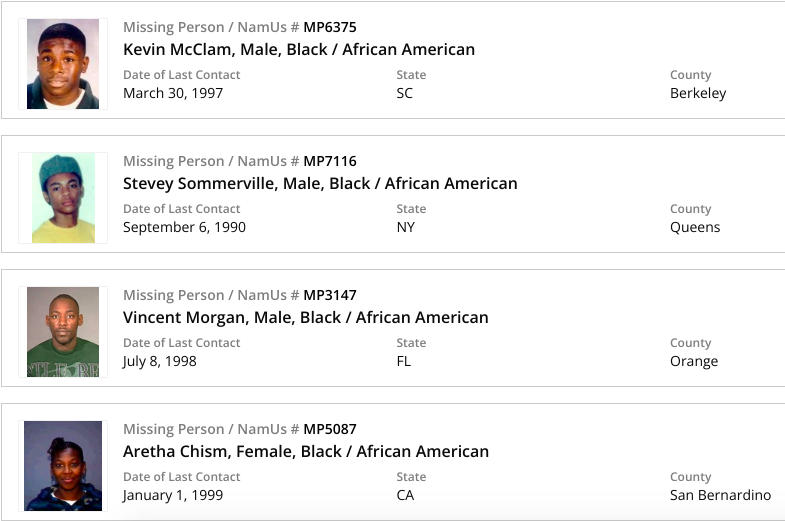Select the date July 8, 1998
Viewport: 785px width, 521px height.
click(160, 361)
